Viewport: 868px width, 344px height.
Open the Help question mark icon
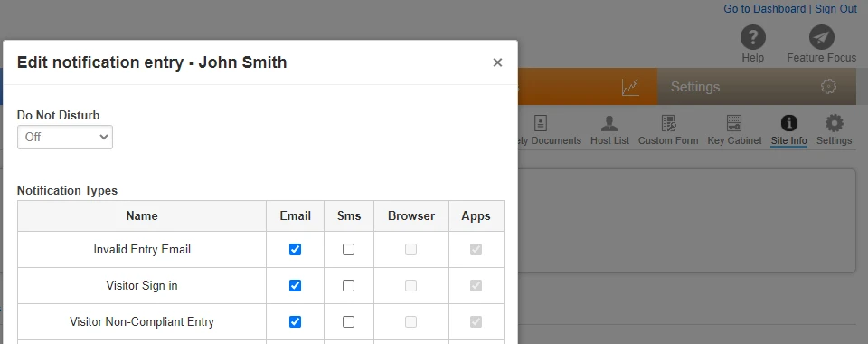pos(753,38)
